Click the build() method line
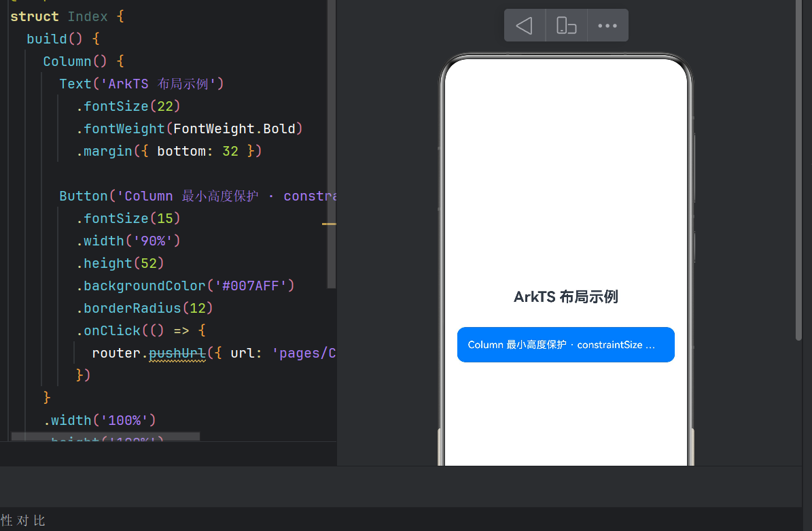 tap(63, 39)
